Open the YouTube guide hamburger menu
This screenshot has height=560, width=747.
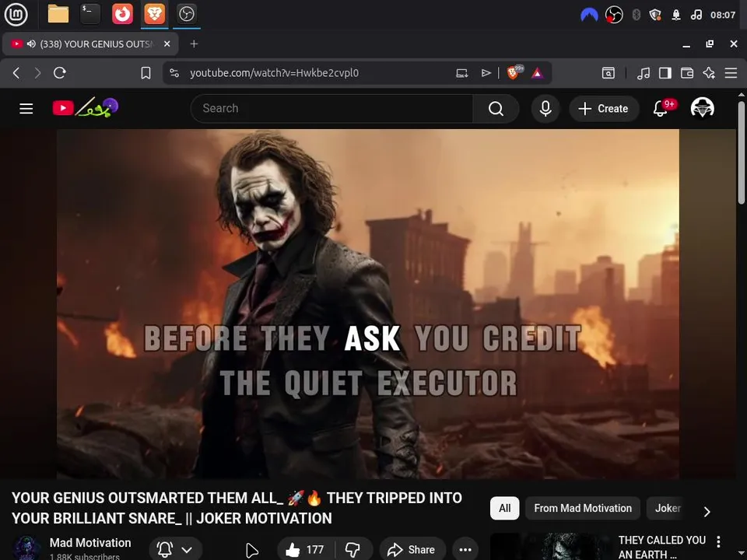(26, 109)
